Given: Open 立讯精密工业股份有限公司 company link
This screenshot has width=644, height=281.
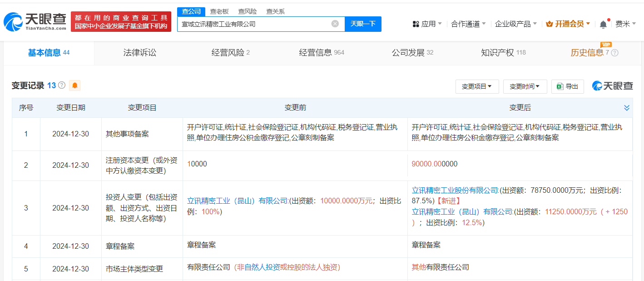Looking at the screenshot, I should pos(455,190).
